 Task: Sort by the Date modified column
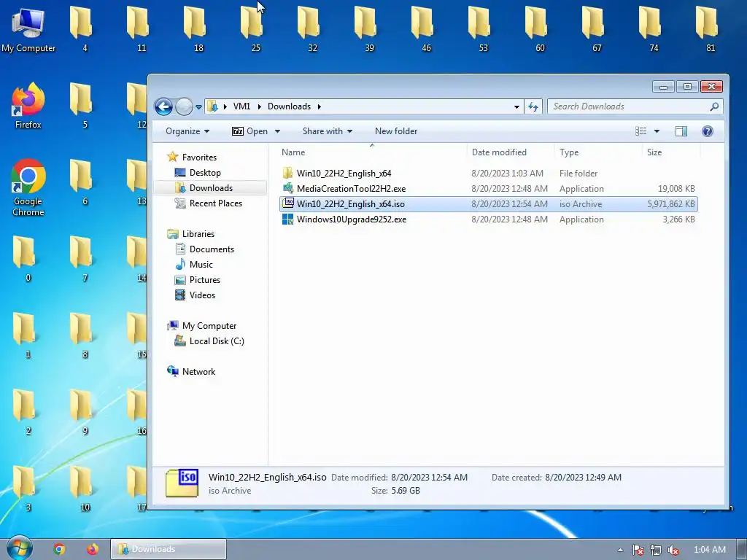point(499,152)
